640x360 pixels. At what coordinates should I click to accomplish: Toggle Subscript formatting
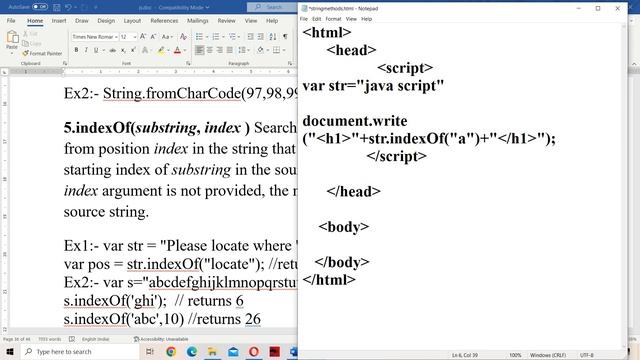coord(123,50)
